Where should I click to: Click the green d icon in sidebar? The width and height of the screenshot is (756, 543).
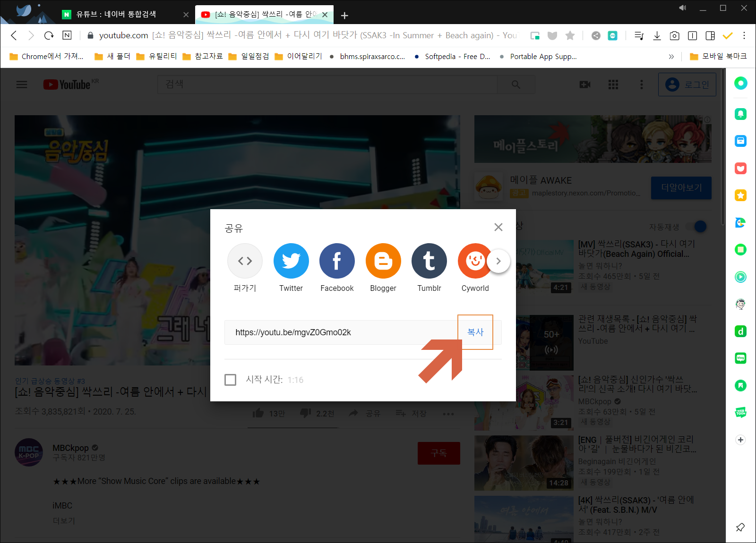[740, 331]
